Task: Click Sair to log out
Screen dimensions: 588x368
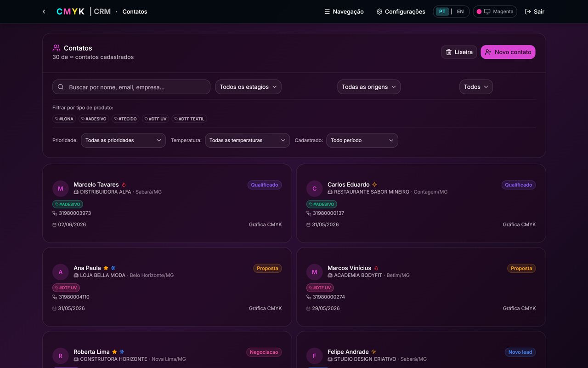Action: click(535, 11)
